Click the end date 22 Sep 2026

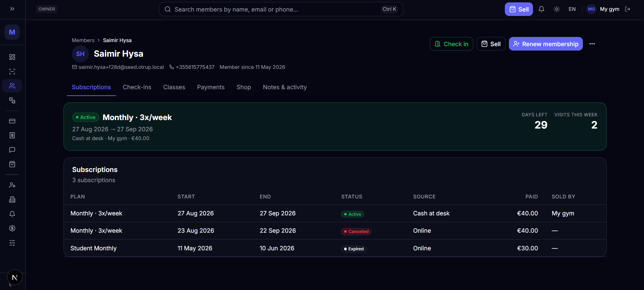[278, 231]
